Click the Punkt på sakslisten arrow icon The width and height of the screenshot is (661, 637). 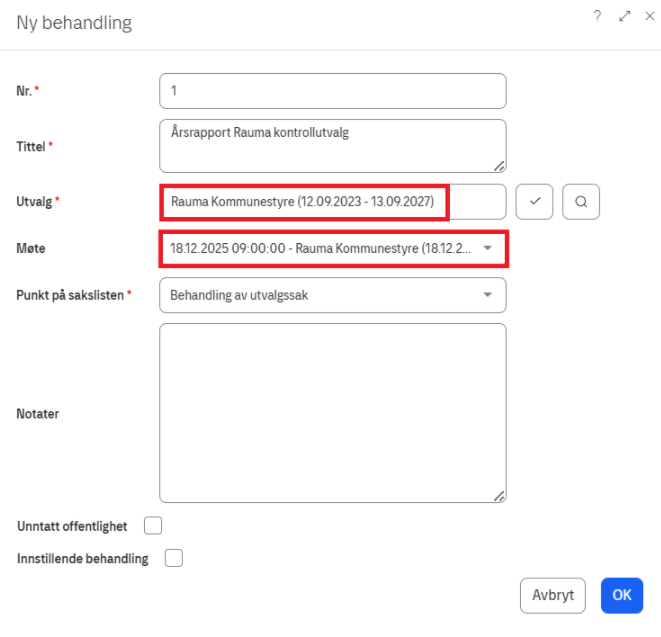click(487, 295)
